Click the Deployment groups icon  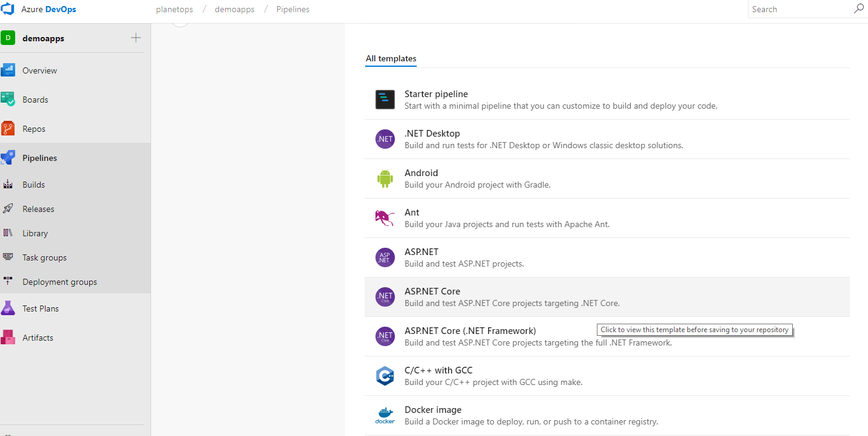pos(8,282)
